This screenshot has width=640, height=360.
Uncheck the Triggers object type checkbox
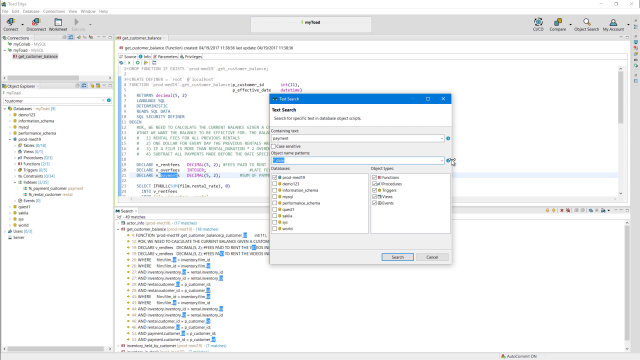[x=375, y=190]
